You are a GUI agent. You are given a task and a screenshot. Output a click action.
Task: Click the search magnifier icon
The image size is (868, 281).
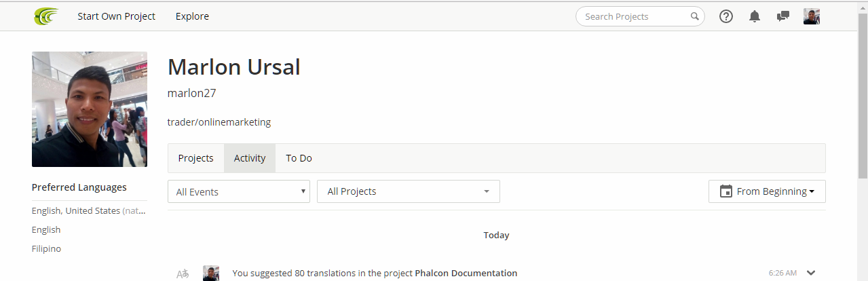(695, 16)
